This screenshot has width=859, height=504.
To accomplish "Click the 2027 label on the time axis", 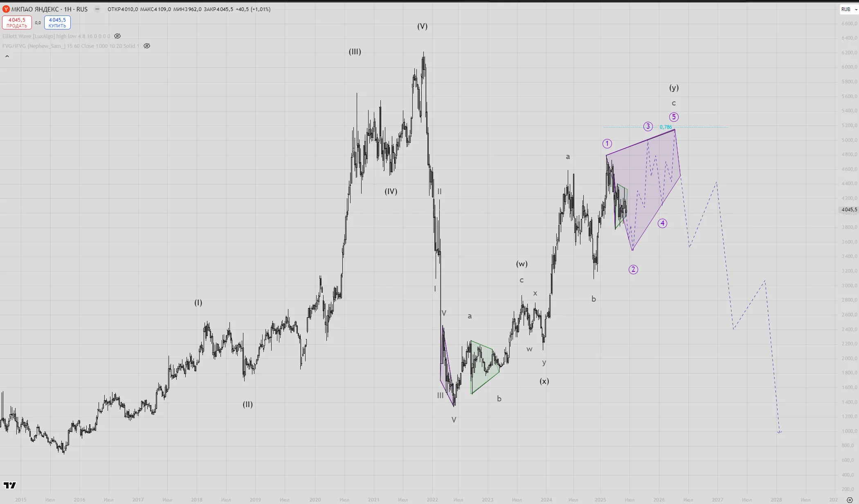I will (x=717, y=500).
